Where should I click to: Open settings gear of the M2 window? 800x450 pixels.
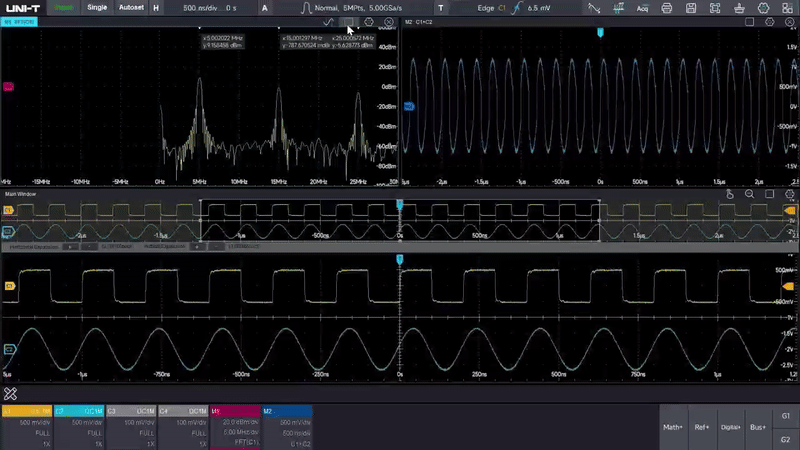point(770,21)
